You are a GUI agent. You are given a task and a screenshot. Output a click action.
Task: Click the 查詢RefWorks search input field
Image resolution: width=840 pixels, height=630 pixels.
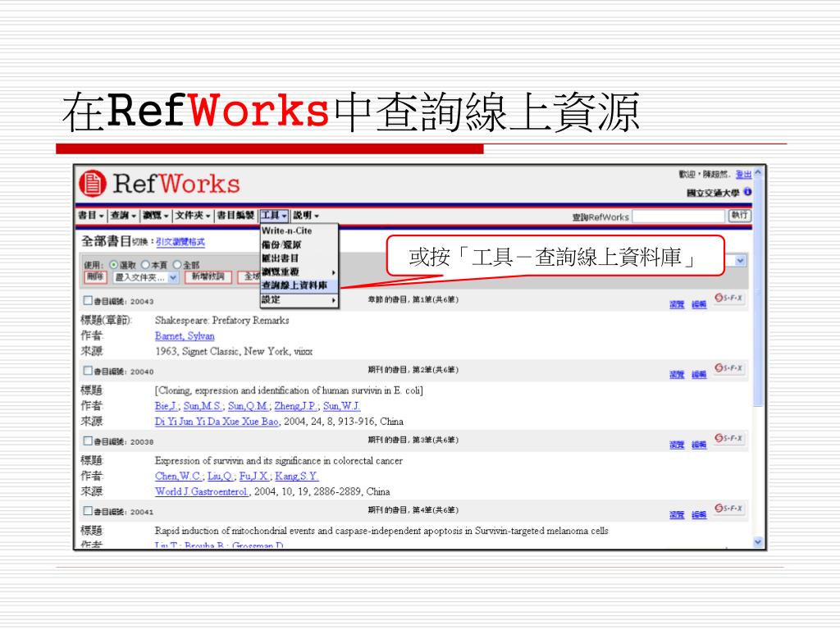tap(678, 217)
